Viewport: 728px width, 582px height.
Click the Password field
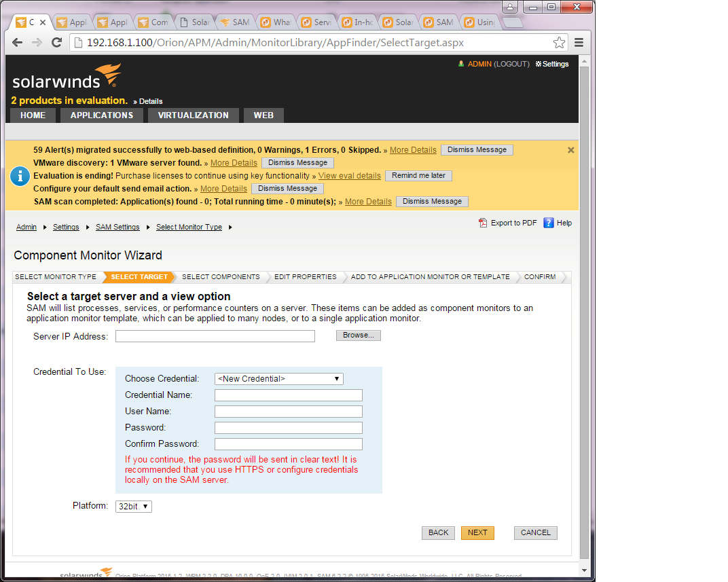click(289, 427)
